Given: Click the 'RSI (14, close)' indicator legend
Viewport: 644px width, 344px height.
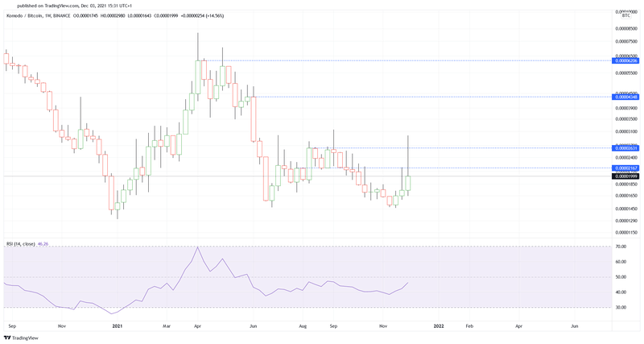Looking at the screenshot, I should point(21,244).
